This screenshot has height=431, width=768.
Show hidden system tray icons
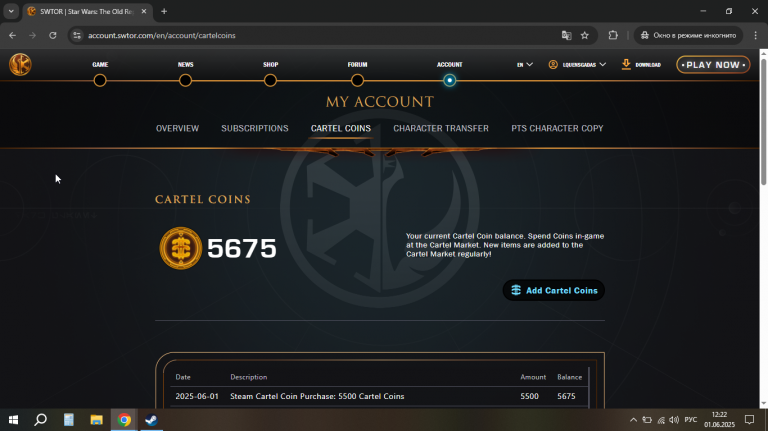(633, 420)
